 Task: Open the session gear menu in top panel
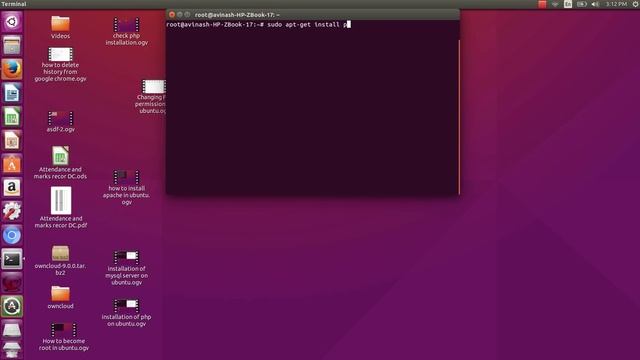pyautogui.click(x=635, y=4)
